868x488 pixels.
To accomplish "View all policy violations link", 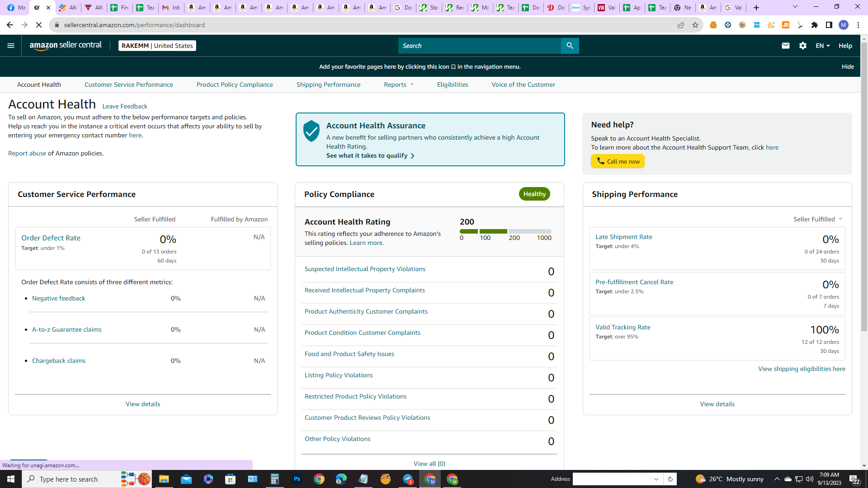I will 429,464.
